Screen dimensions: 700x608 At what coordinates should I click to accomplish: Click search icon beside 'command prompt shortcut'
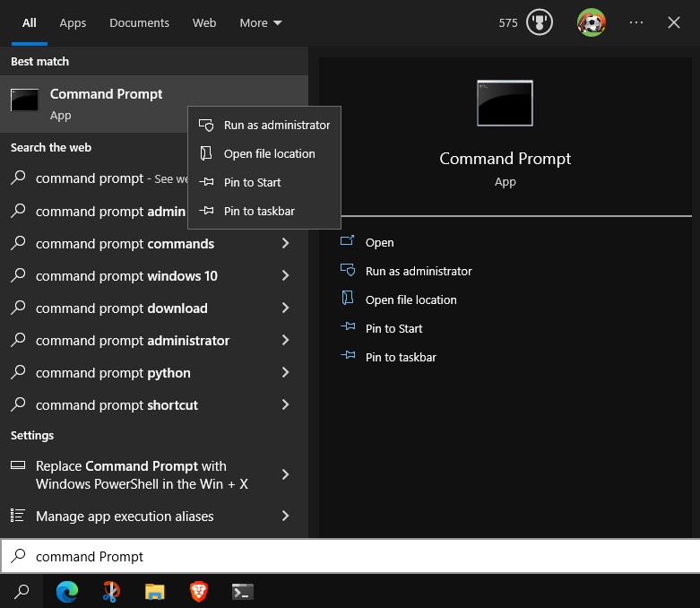pyautogui.click(x=18, y=404)
